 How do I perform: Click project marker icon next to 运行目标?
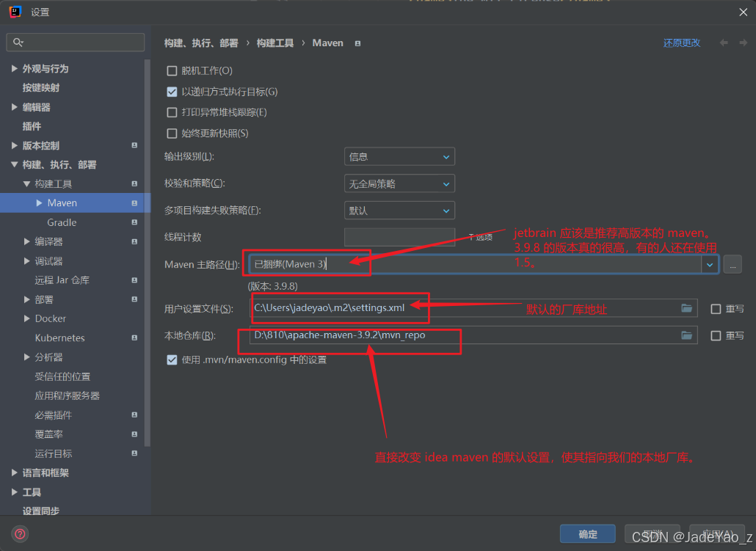pos(134,453)
